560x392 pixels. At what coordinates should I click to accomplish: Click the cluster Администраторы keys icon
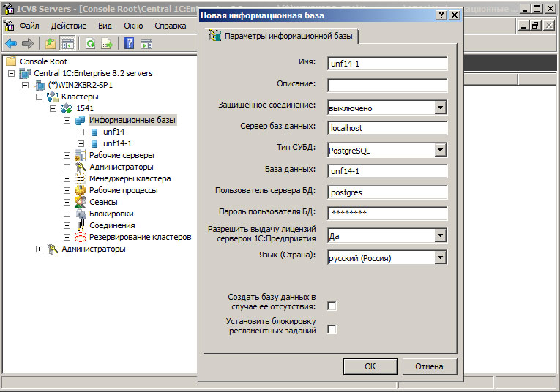81,167
